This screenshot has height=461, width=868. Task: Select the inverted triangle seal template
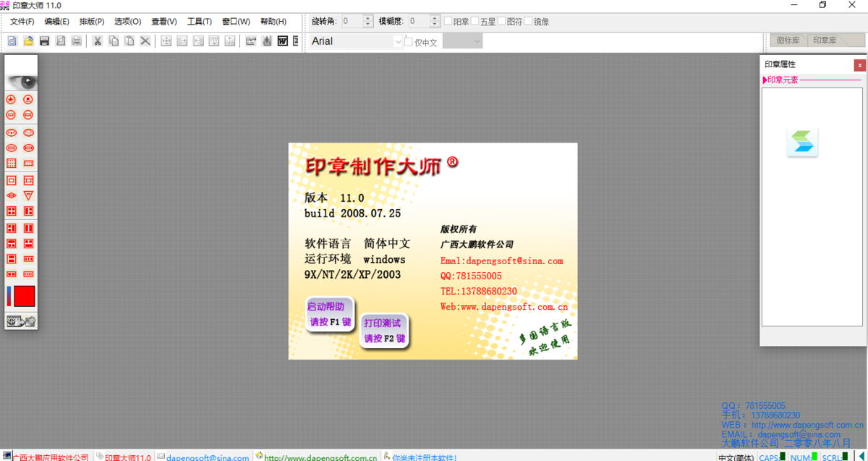click(x=28, y=195)
